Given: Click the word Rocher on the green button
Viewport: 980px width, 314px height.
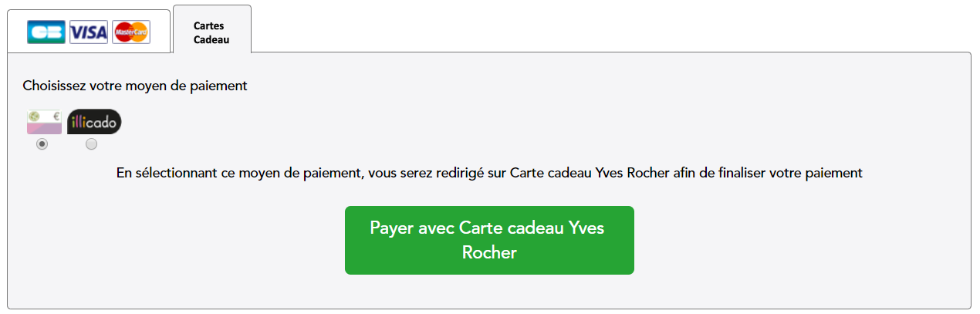Looking at the screenshot, I should coord(489,252).
